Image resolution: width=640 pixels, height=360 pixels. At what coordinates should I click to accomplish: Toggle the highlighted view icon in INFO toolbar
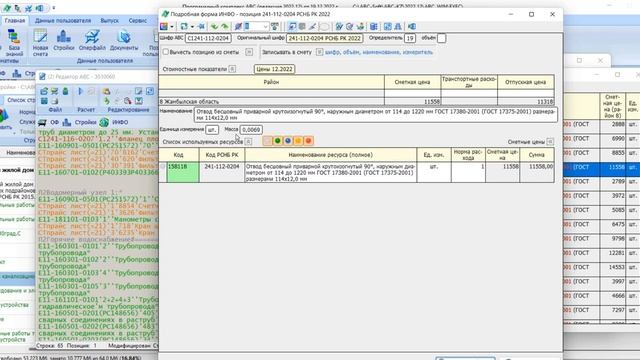(x=292, y=27)
